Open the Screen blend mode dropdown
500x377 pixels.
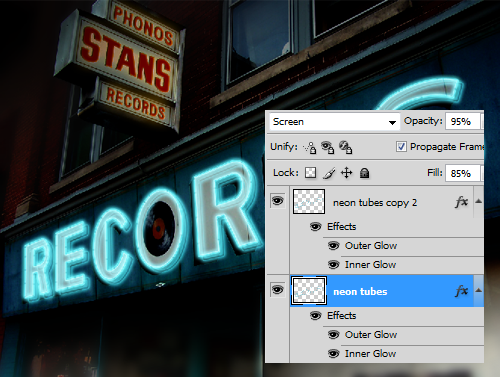coord(334,122)
